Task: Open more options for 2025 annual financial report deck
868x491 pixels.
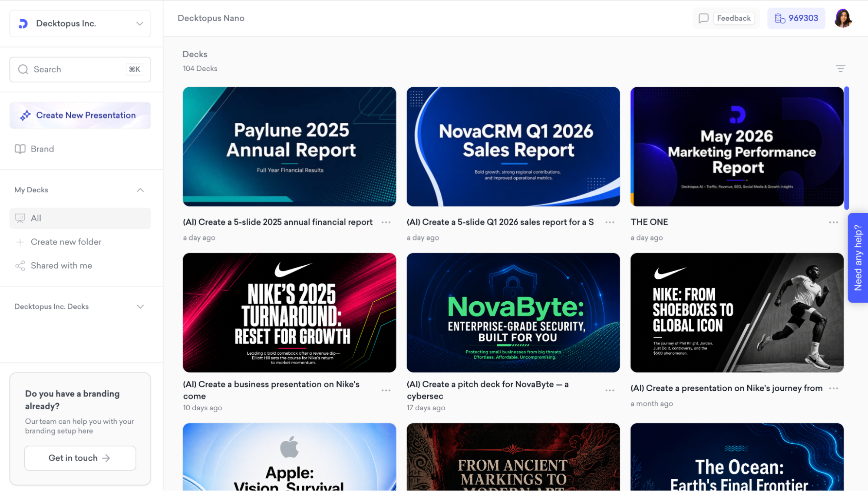Action: click(386, 222)
